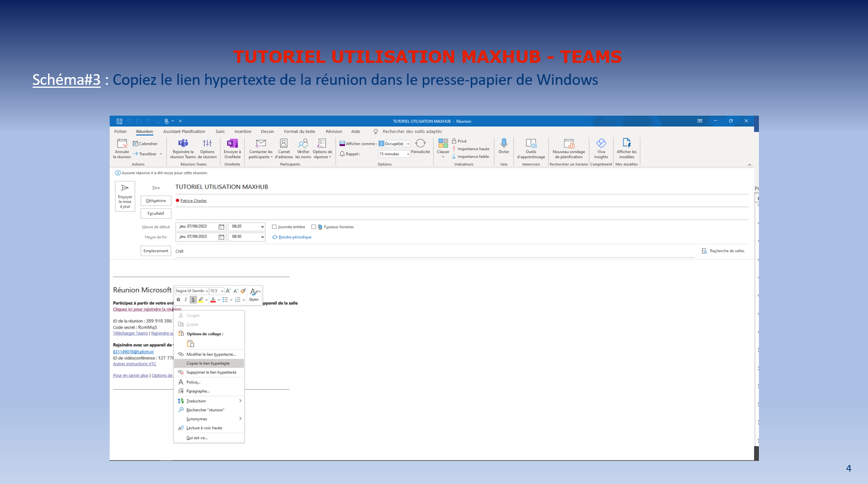This screenshot has height=484, width=868.
Task: Toggle italic (I) in mini toolbar
Action: 186,300
